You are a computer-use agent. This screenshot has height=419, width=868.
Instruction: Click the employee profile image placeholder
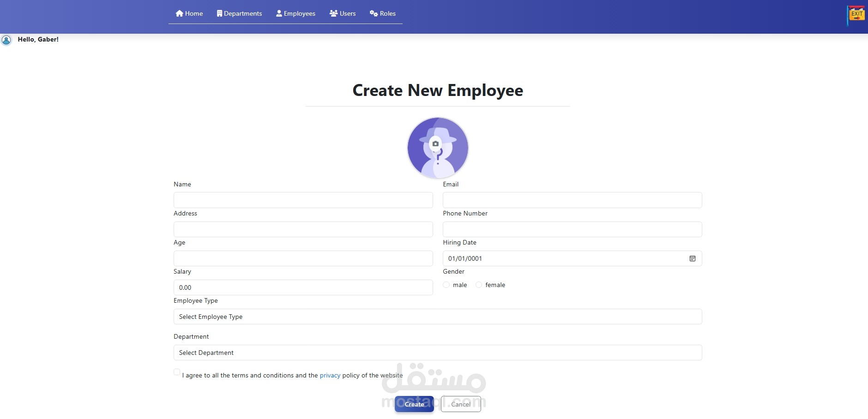[x=438, y=148]
